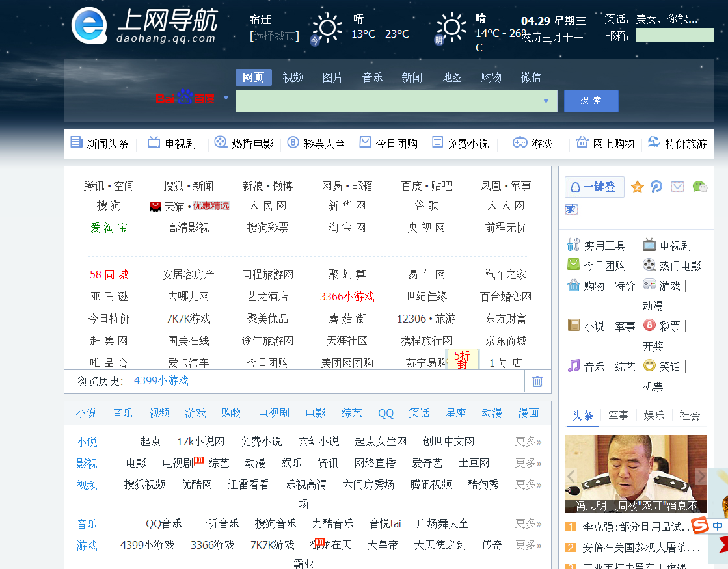
Task: Click the sidebar 购物 basket icon
Action: pyautogui.click(x=573, y=285)
